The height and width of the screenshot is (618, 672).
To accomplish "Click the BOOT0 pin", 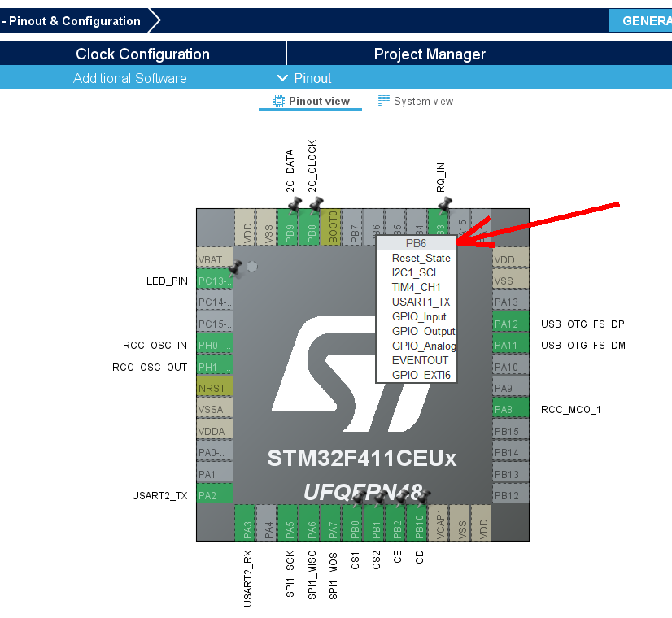I will tap(333, 228).
